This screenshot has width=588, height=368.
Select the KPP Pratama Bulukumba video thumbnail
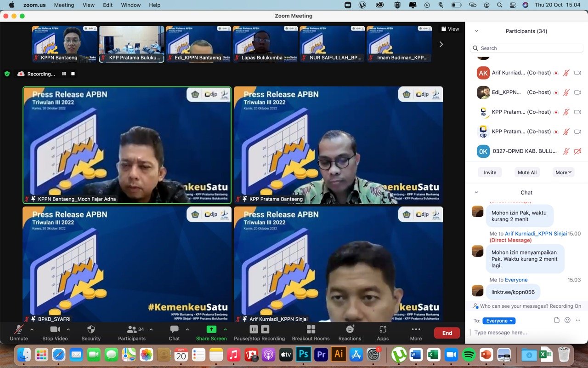(x=131, y=44)
